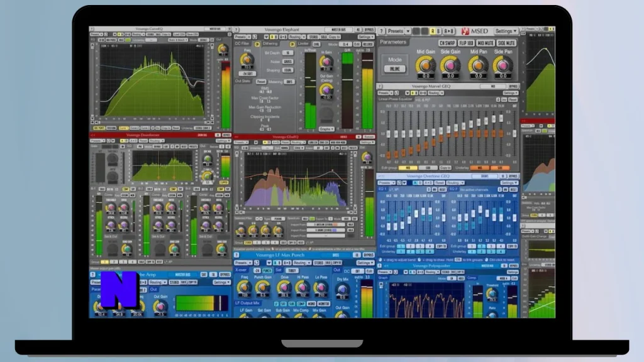
Task: Select the MONO option in LF Output Mix
Action: [x=311, y=304]
